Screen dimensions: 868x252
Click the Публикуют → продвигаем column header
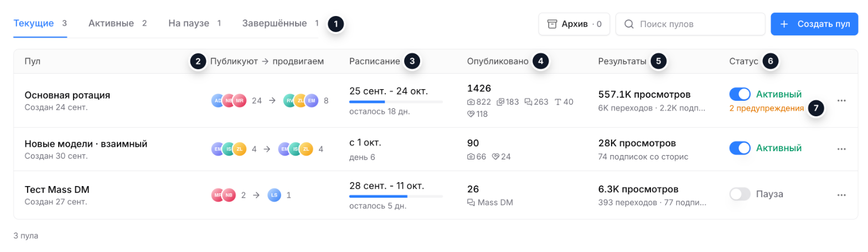pos(267,61)
